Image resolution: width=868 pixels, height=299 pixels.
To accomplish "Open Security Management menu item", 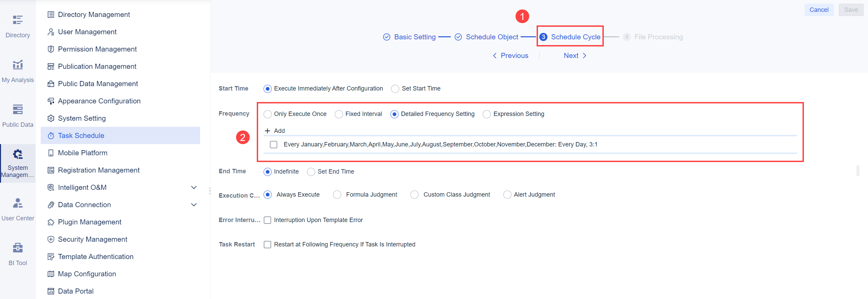I will [x=120, y=239].
